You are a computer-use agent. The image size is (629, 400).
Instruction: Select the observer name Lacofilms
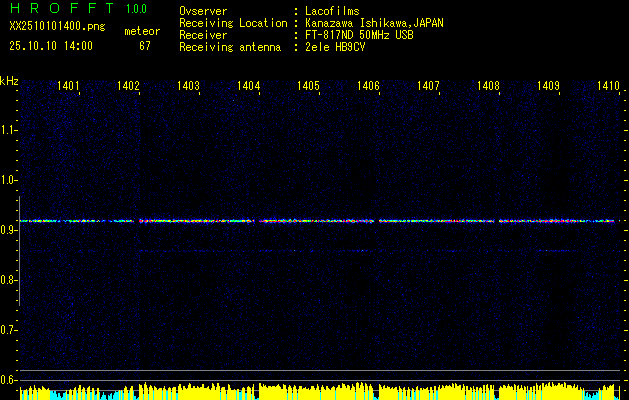point(334,11)
